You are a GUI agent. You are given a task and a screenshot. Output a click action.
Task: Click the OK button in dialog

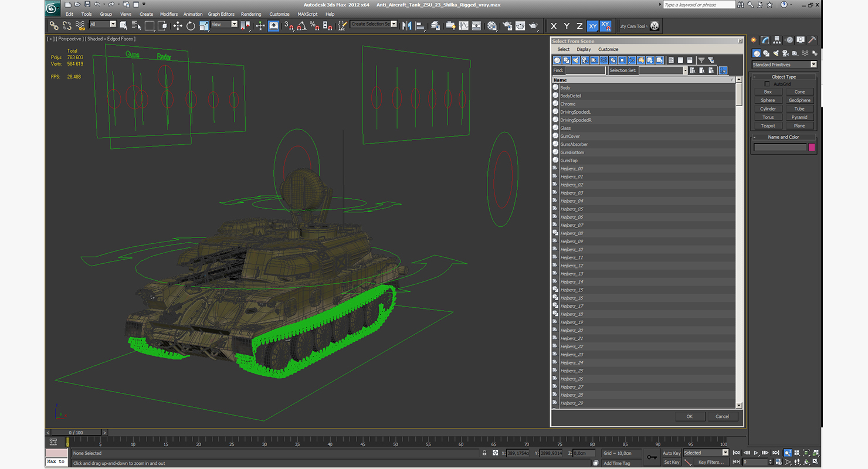689,416
